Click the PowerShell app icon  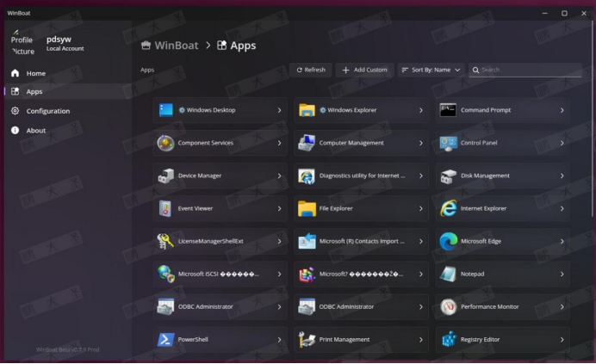click(165, 339)
